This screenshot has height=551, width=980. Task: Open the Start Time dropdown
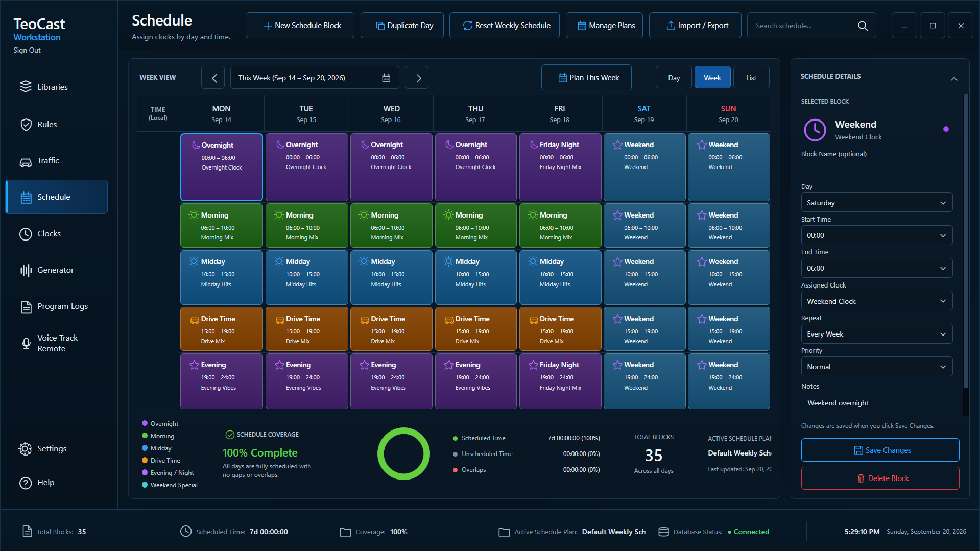point(876,235)
